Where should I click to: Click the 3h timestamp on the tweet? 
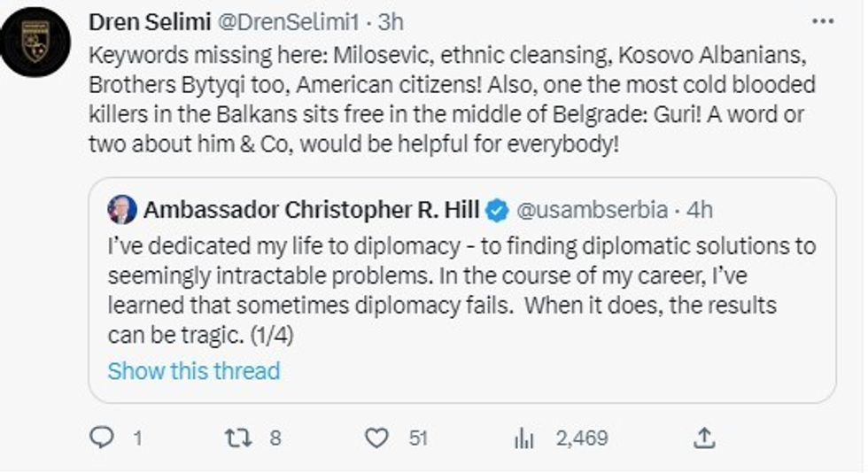pos(364,21)
